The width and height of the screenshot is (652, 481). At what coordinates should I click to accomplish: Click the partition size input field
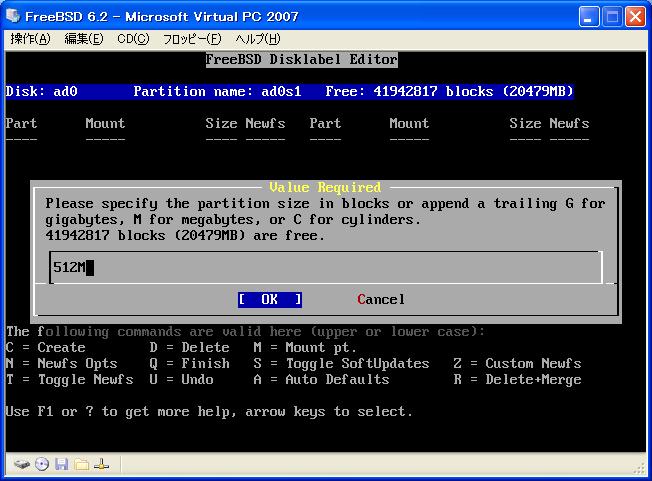point(326,267)
